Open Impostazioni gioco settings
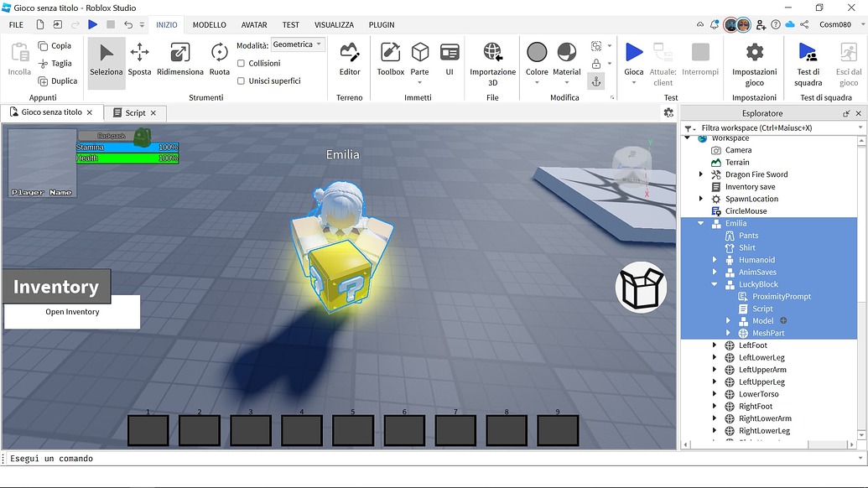The image size is (868, 488). point(754,59)
